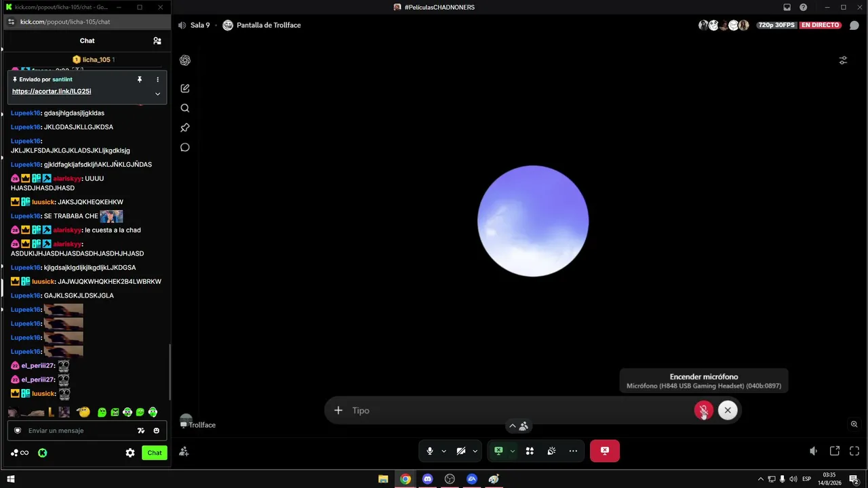Click licha_105 streamer name
This screenshot has height=488, width=868.
pyautogui.click(x=96, y=60)
